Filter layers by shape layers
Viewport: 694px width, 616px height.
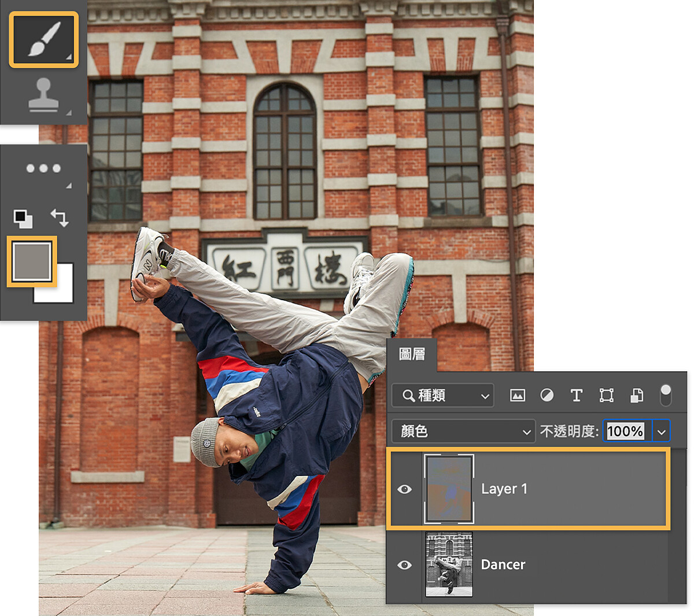coord(606,396)
